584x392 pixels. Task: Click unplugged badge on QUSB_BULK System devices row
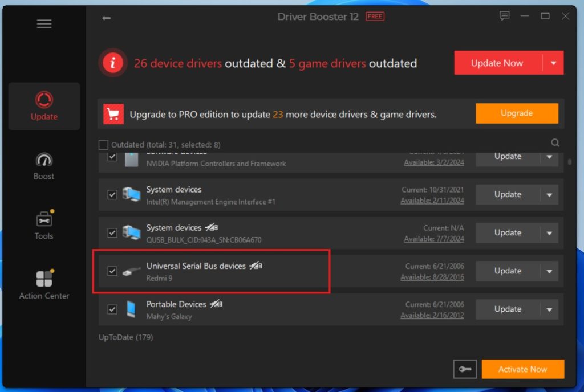click(211, 227)
